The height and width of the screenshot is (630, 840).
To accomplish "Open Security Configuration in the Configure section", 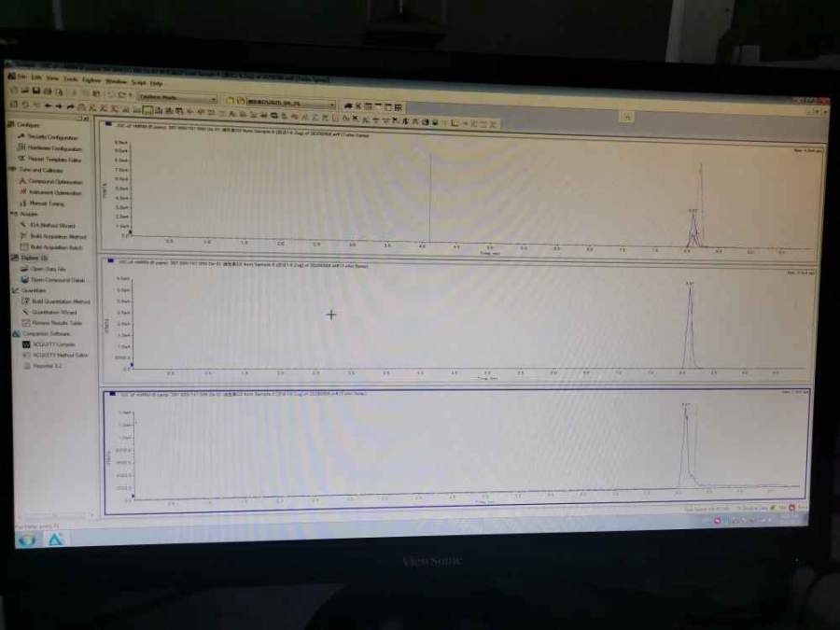I will tap(51, 136).
